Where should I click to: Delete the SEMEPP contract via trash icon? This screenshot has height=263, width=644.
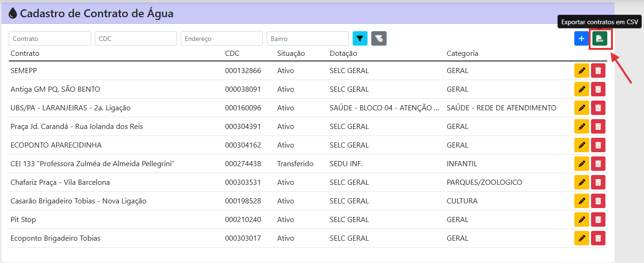(x=598, y=71)
